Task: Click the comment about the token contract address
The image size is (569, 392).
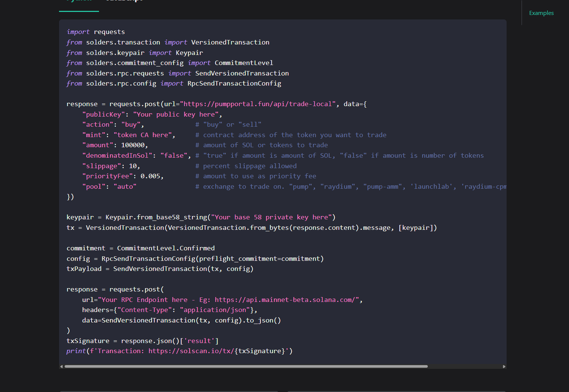Action: point(291,135)
